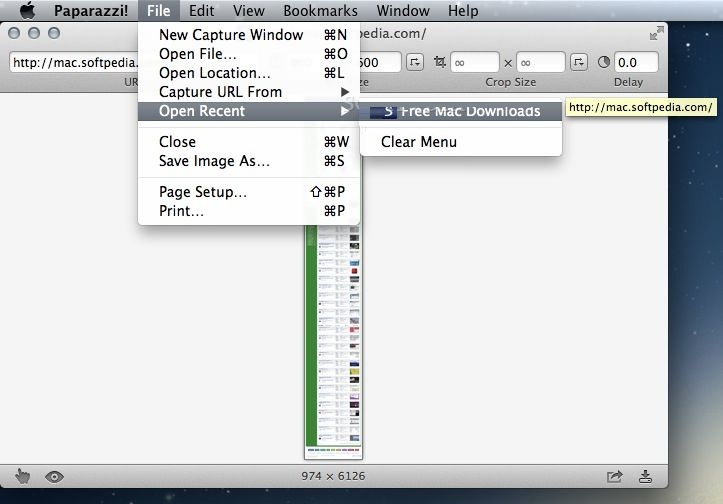Choose Clear Menu in Open Recent submenu
The width and height of the screenshot is (723, 504).
418,142
